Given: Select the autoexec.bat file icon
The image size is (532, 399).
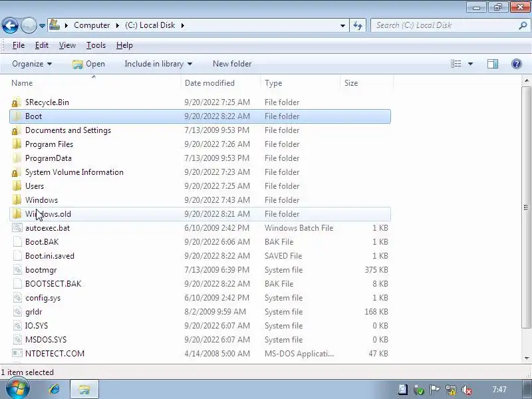Looking at the screenshot, I should click(x=17, y=227).
